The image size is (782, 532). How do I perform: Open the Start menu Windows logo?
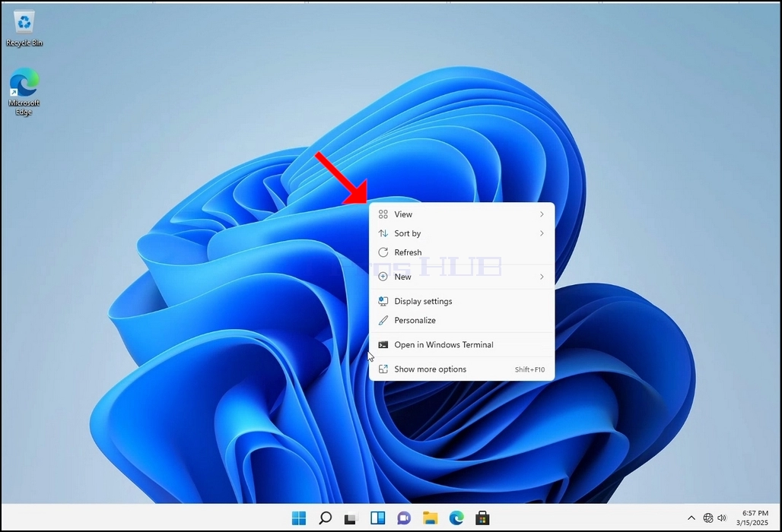pyautogui.click(x=299, y=518)
